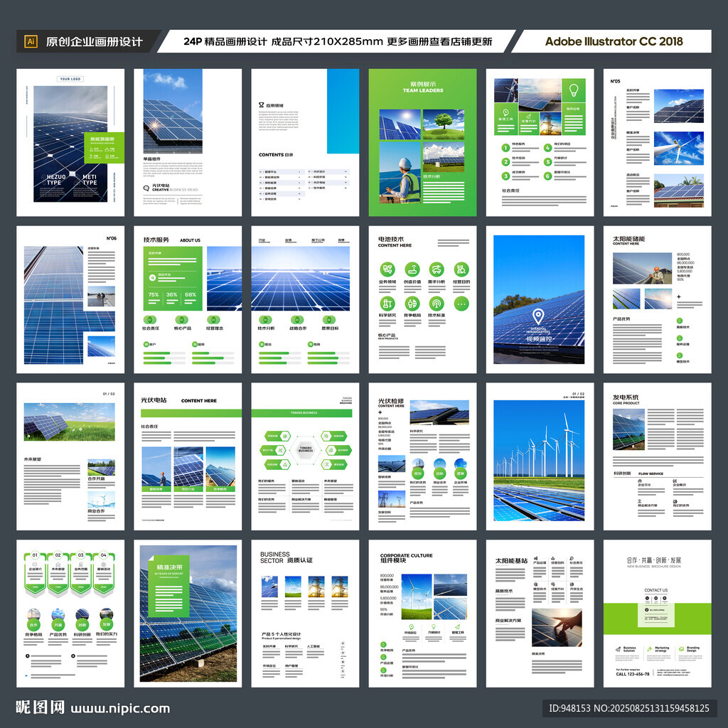
Task: Click the center TONGRO BUSINESS hexagon
Action: (x=306, y=450)
